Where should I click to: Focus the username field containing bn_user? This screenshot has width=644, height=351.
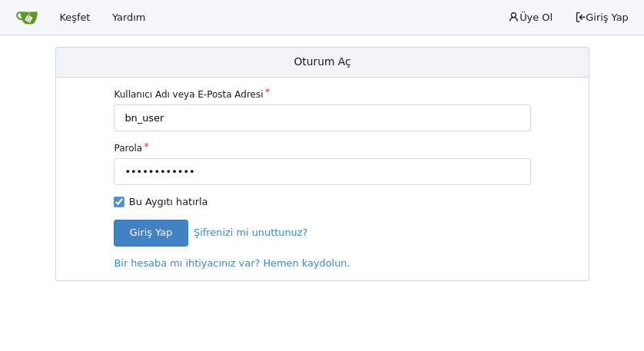pos(323,118)
